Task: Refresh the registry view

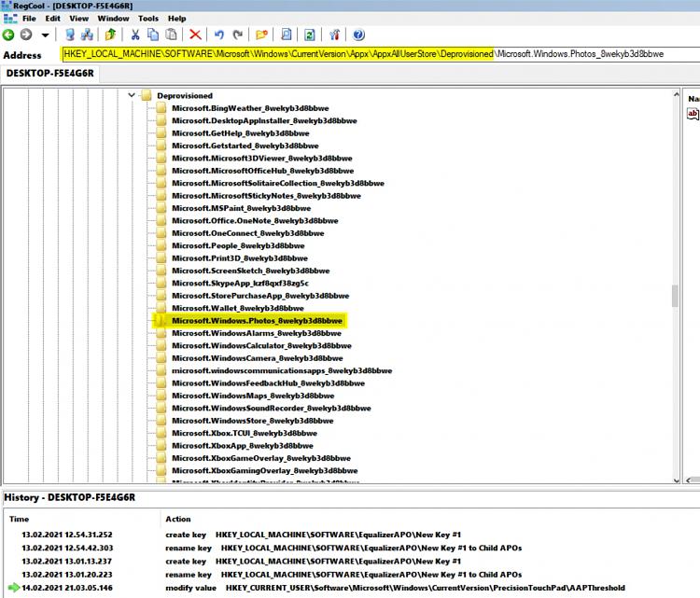Action: (x=310, y=35)
